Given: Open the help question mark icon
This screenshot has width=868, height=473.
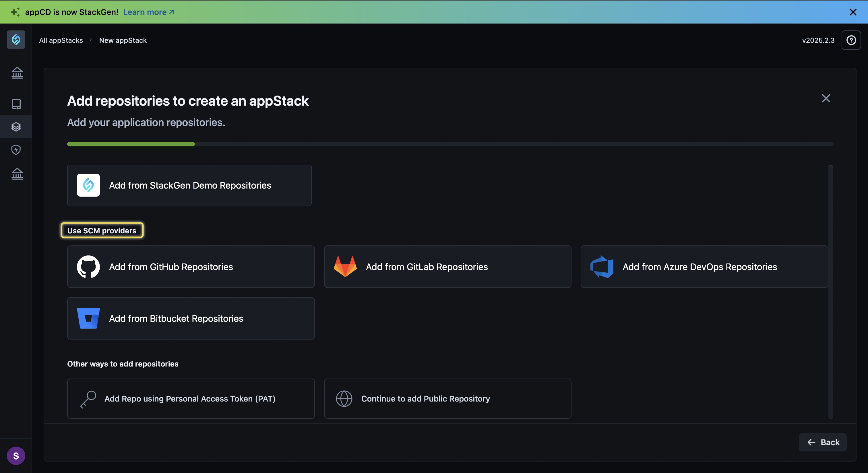Looking at the screenshot, I should click(x=851, y=40).
